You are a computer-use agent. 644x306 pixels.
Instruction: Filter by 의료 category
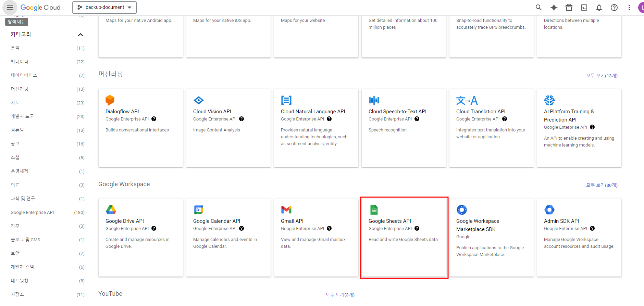[48, 185]
